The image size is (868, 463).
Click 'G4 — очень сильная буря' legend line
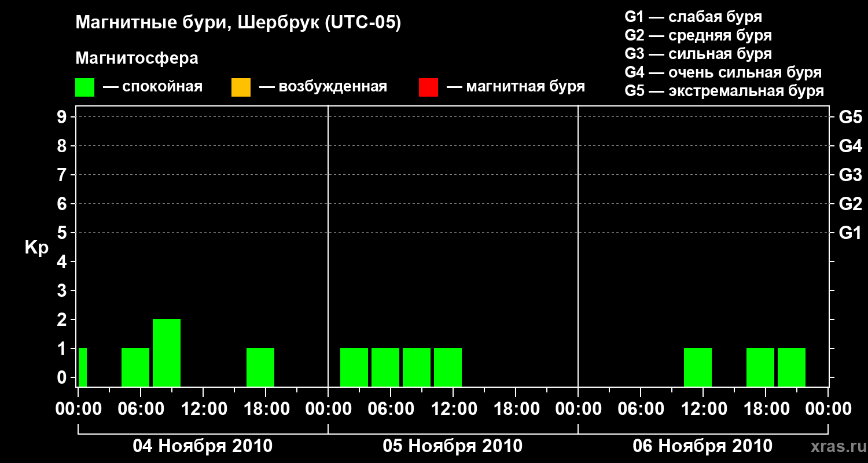[723, 72]
